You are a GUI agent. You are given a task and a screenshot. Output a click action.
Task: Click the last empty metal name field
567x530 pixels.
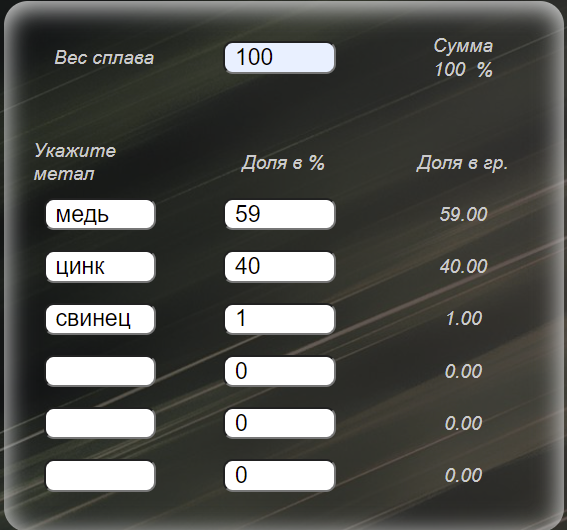[x=101, y=475]
